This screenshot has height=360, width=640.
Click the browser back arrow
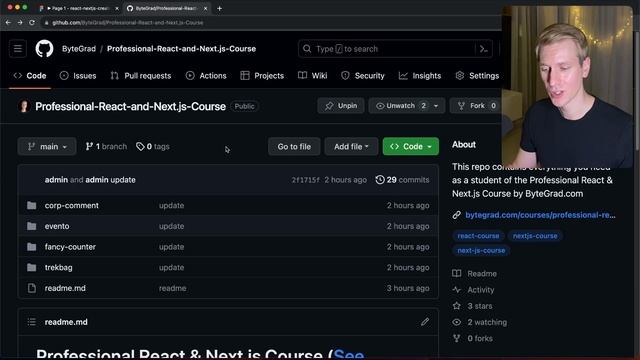click(x=8, y=22)
